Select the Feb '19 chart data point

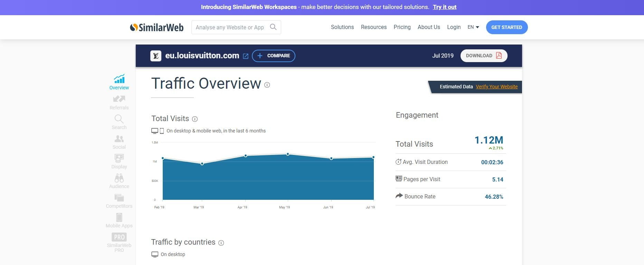pyautogui.click(x=163, y=158)
